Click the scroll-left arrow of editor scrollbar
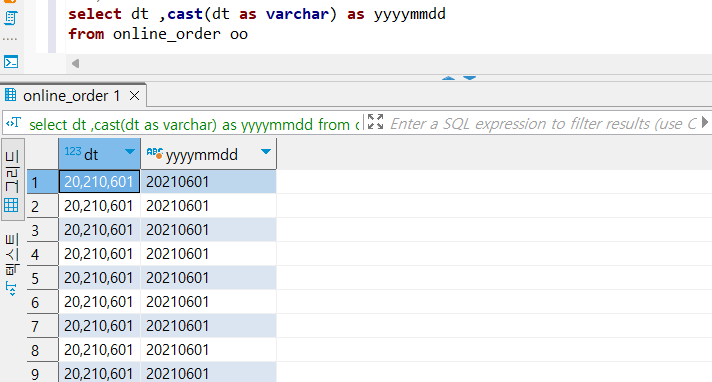 [x=75, y=64]
